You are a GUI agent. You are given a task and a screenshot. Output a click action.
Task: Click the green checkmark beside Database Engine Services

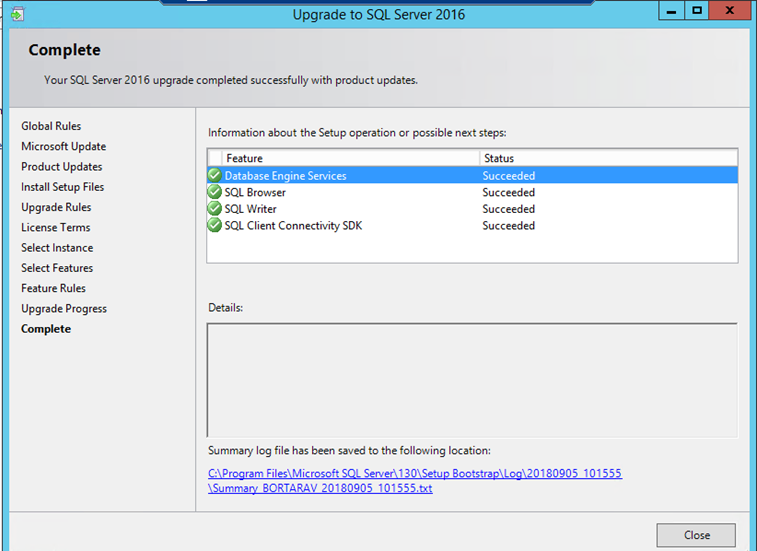coord(214,176)
